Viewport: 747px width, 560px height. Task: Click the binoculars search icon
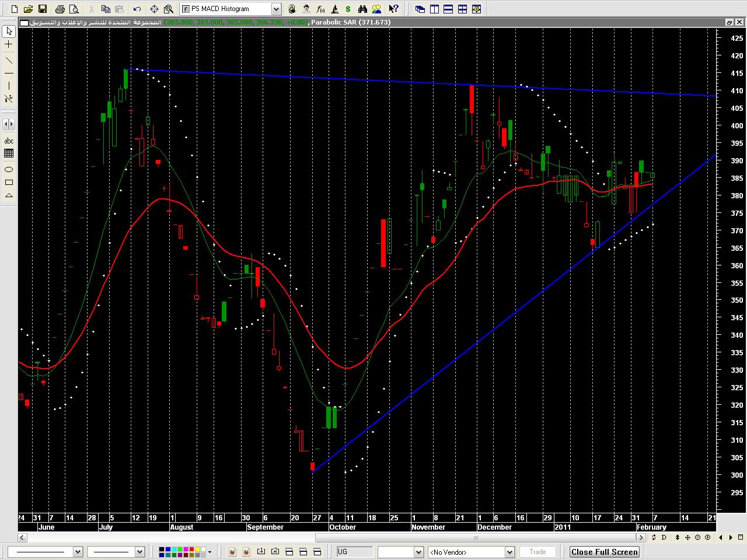pos(363,9)
